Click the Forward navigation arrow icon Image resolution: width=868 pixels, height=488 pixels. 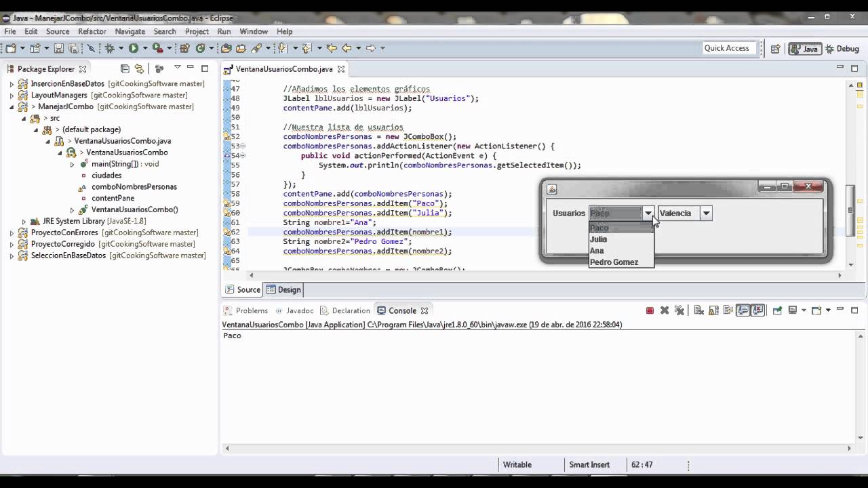tap(371, 48)
